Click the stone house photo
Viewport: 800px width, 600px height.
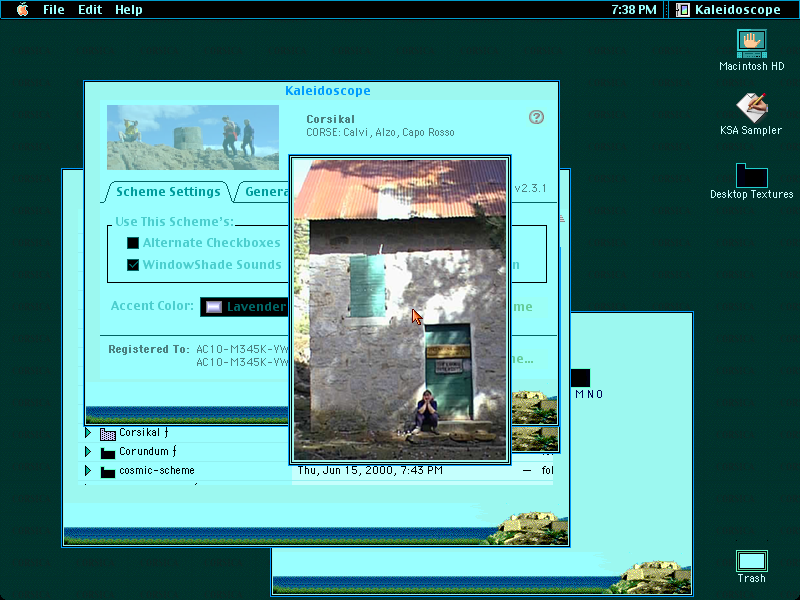pyautogui.click(x=400, y=310)
